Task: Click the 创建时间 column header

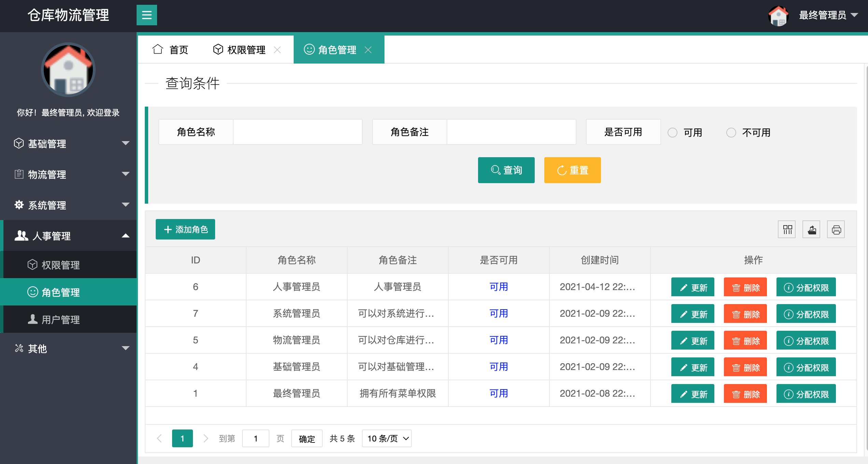Action: point(600,260)
